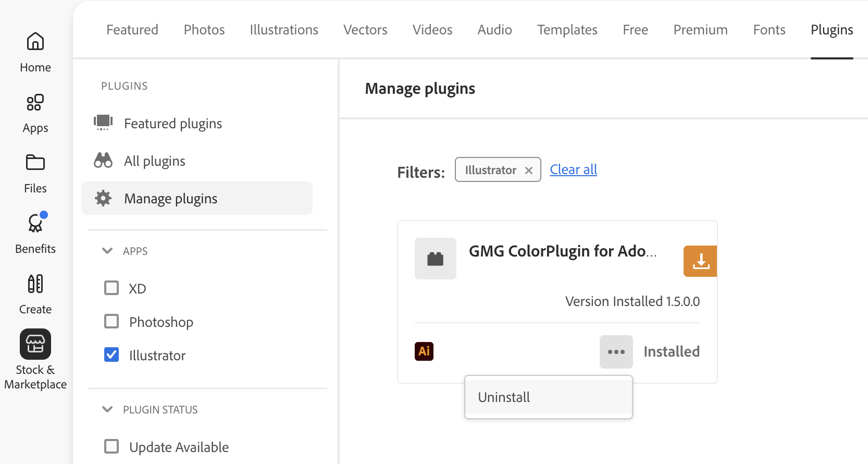Click the GMG ColorPlugin for Ado... title

pyautogui.click(x=563, y=251)
